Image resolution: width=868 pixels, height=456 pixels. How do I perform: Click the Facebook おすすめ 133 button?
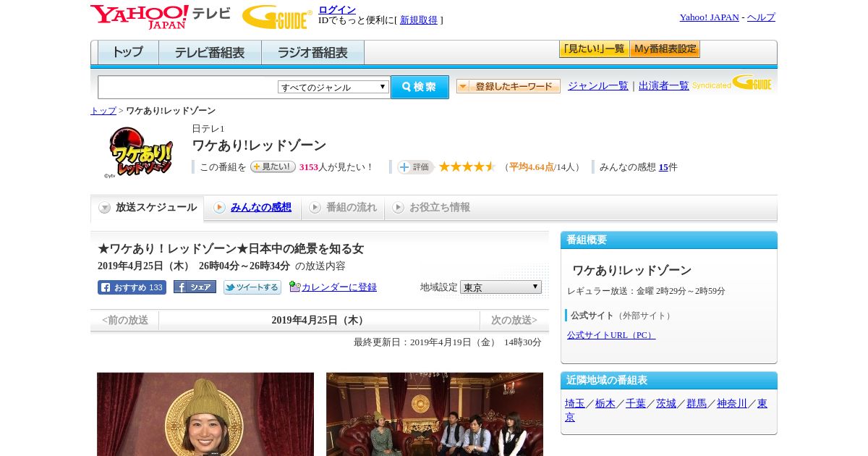(x=132, y=287)
